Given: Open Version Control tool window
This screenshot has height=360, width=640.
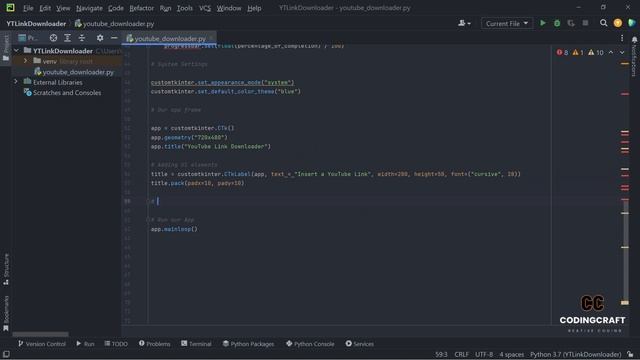Looking at the screenshot, I should pyautogui.click(x=42, y=344).
